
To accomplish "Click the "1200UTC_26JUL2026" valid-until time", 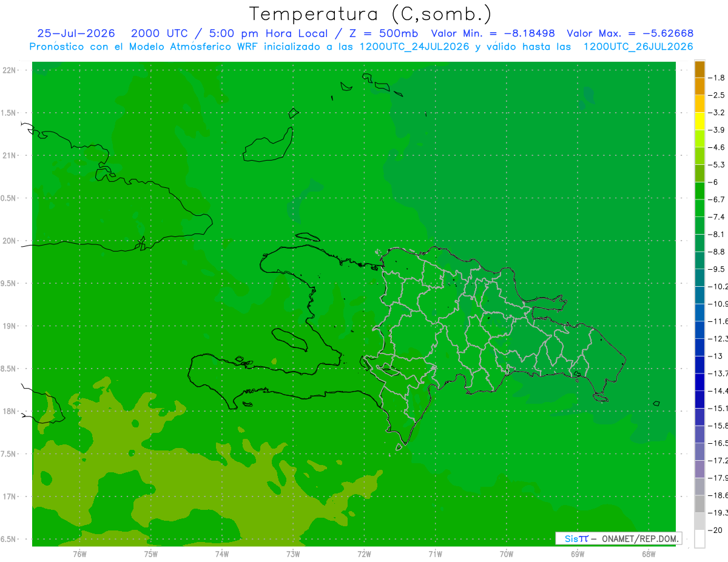I will (638, 47).
